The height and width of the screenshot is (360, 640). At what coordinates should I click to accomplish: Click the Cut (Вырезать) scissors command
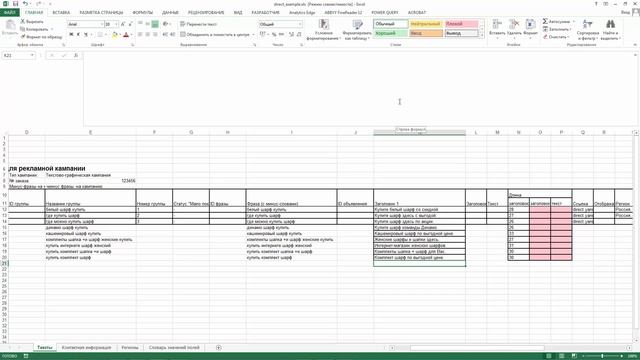click(32, 21)
